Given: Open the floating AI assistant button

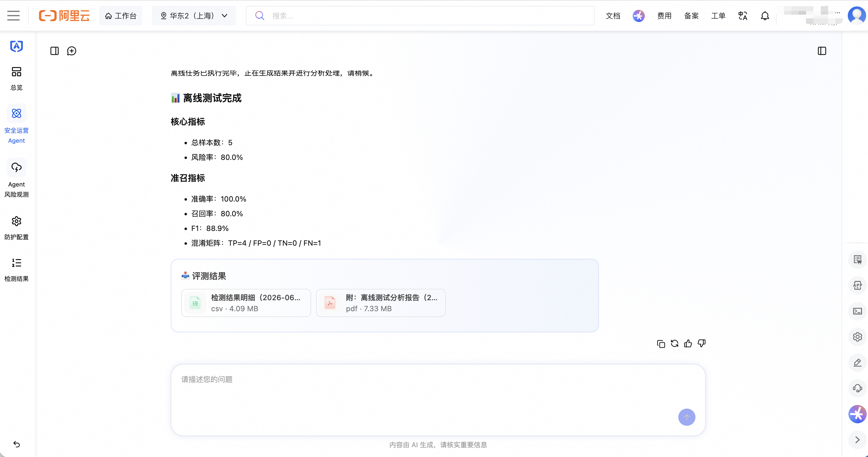Looking at the screenshot, I should (x=858, y=414).
